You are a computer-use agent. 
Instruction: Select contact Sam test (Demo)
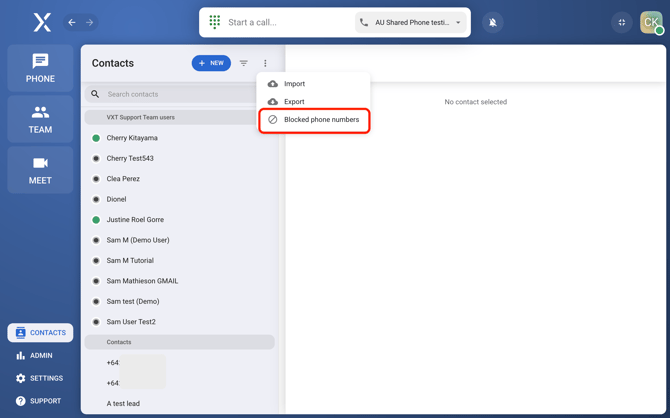[x=179, y=301]
